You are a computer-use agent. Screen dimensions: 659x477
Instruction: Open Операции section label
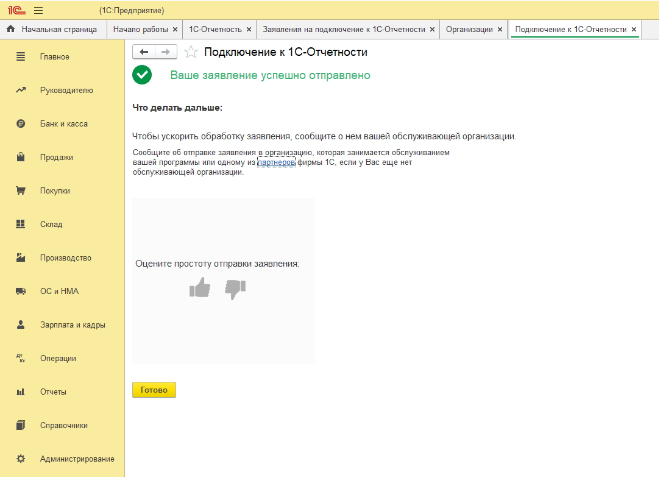(58, 358)
